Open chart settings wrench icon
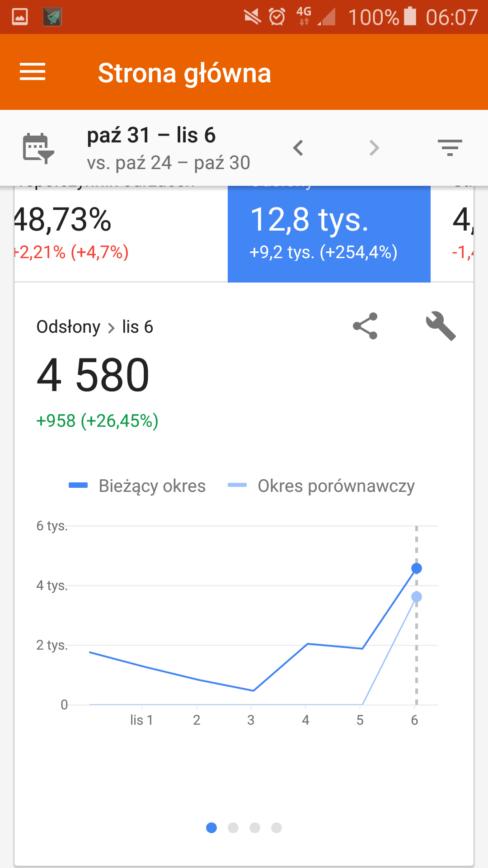The height and width of the screenshot is (868, 488). tap(441, 326)
